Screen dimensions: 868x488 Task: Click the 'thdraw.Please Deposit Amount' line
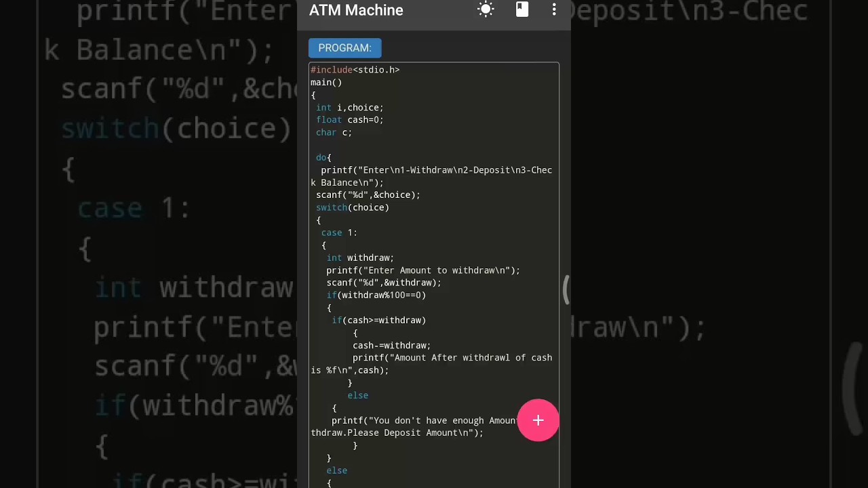click(x=397, y=433)
